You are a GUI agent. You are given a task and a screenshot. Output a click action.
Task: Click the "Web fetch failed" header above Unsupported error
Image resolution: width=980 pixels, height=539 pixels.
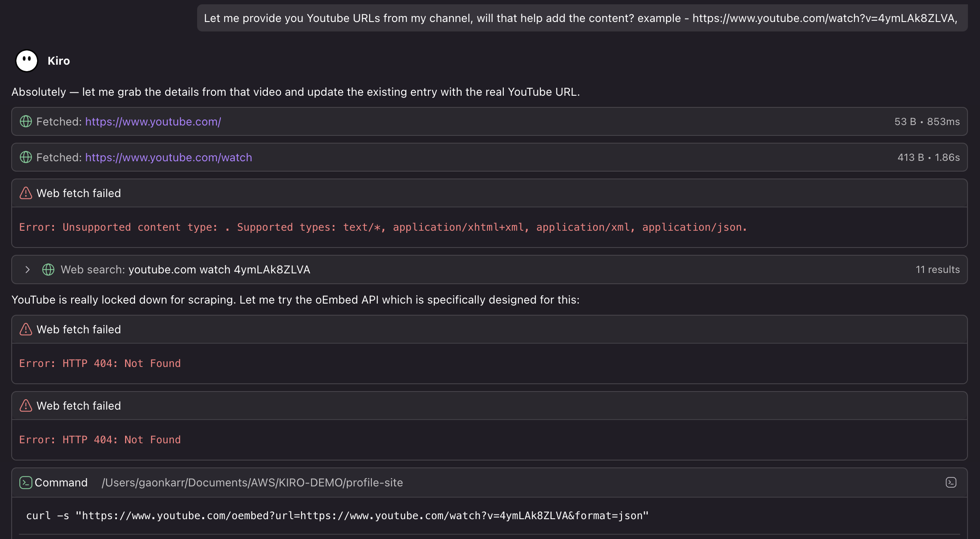489,193
